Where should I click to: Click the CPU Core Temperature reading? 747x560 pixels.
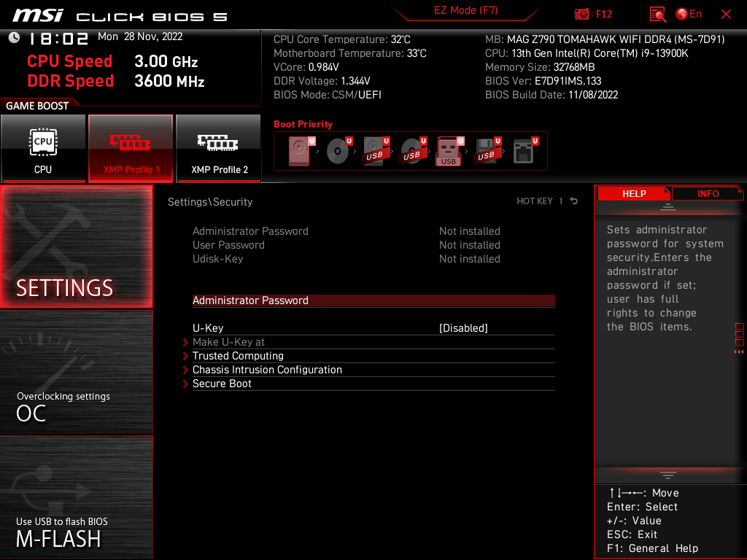[341, 39]
